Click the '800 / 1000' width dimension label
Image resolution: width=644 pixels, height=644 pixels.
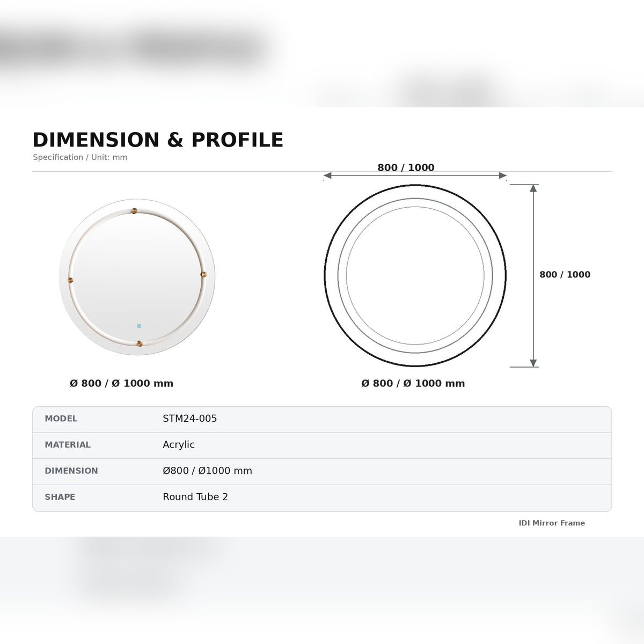[x=406, y=167]
